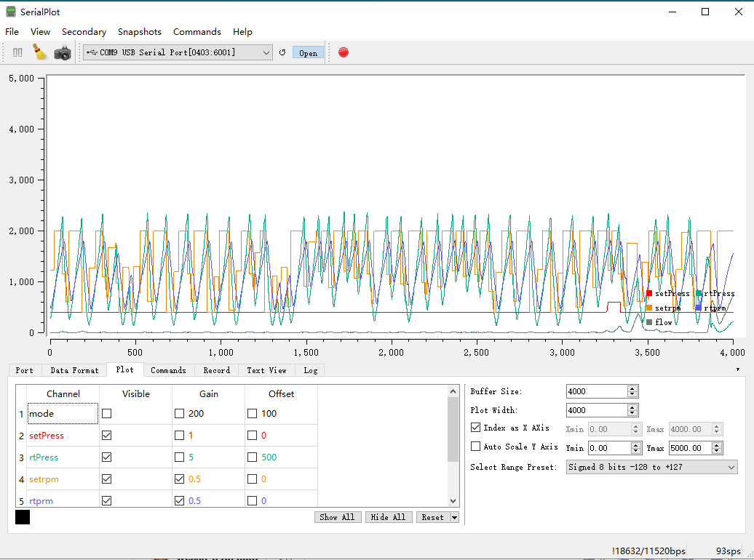This screenshot has height=560, width=754.
Task: Click the Hide All button
Action: point(389,517)
